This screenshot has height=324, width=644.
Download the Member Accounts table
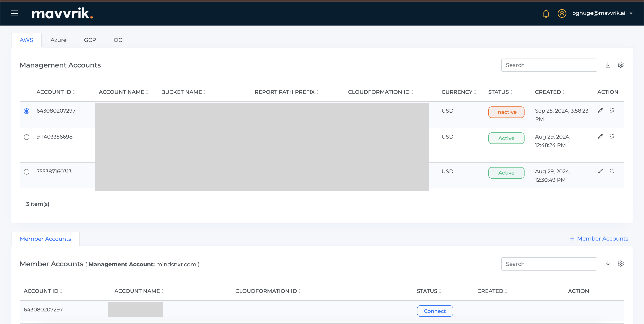pyautogui.click(x=608, y=264)
